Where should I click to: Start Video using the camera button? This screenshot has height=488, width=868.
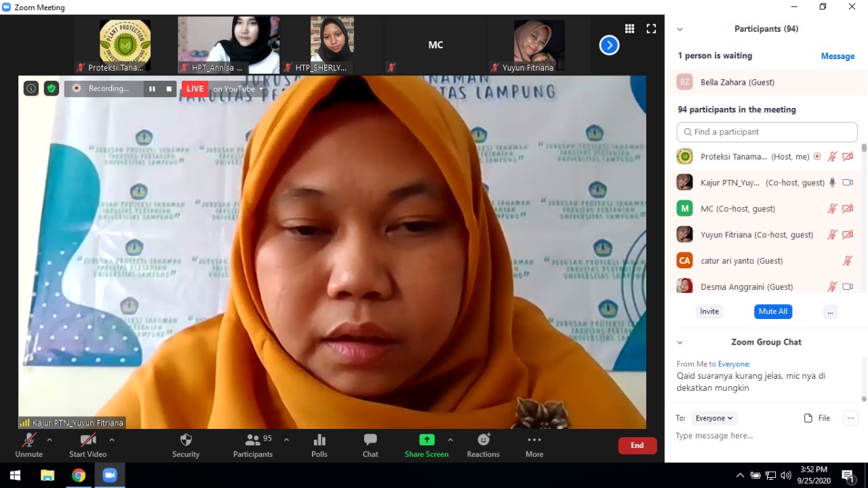point(87,440)
